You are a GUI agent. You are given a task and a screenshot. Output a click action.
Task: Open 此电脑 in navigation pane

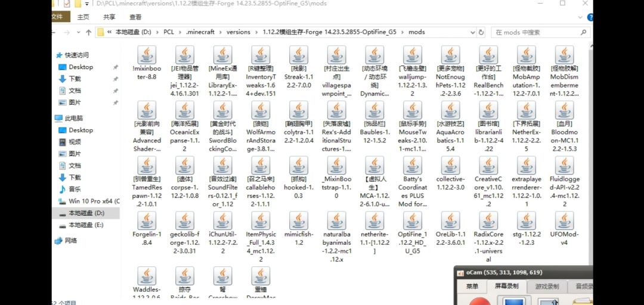click(x=74, y=118)
